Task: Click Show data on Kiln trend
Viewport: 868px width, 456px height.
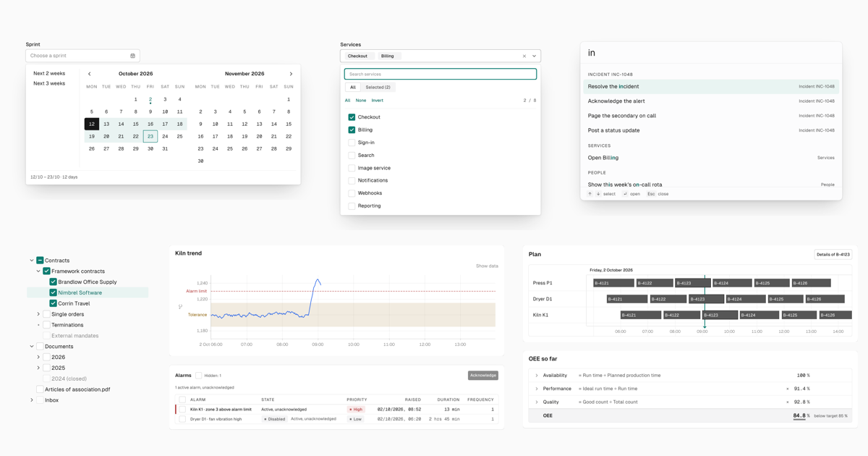Action: (x=487, y=266)
